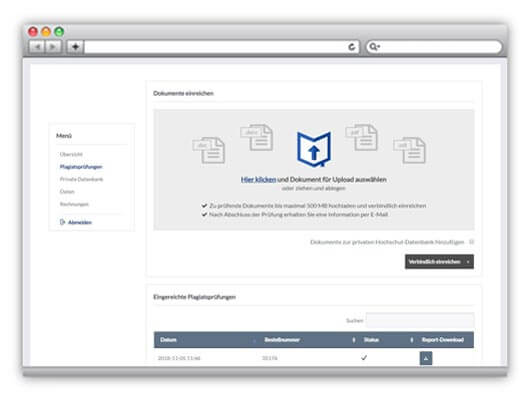Image resolution: width=530 pixels, height=408 pixels.
Task: Click the Abmelden logout icon
Action: [x=62, y=222]
